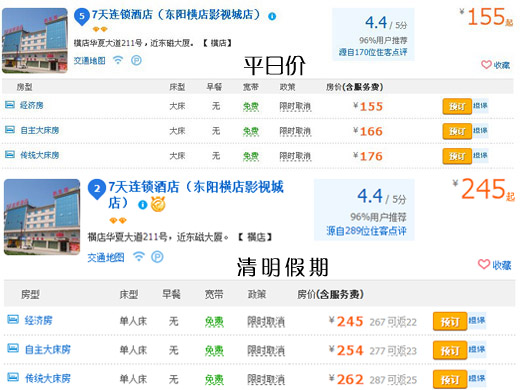The width and height of the screenshot is (520, 390).
Task: Click the 【横店】 area tag in the first listing address
Action: pyautogui.click(x=218, y=43)
